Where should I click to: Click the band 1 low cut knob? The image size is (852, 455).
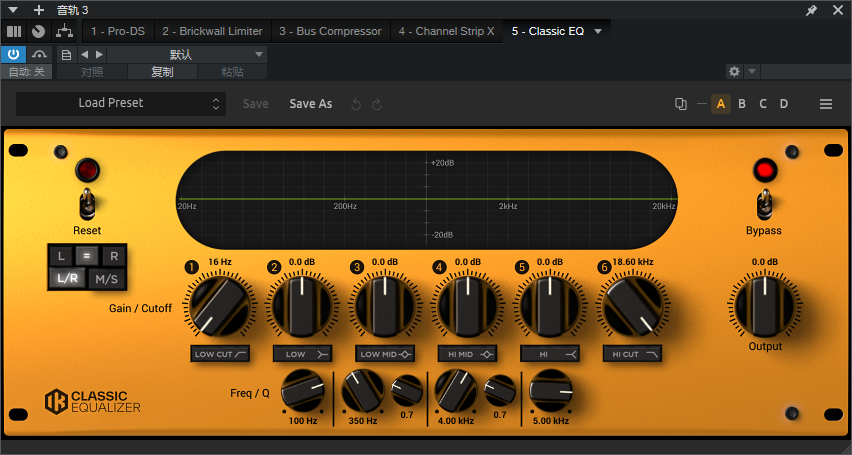[x=219, y=306]
